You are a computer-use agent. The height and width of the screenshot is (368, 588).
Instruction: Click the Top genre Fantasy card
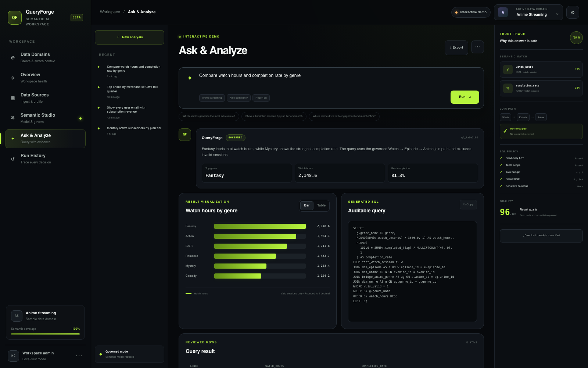247,173
